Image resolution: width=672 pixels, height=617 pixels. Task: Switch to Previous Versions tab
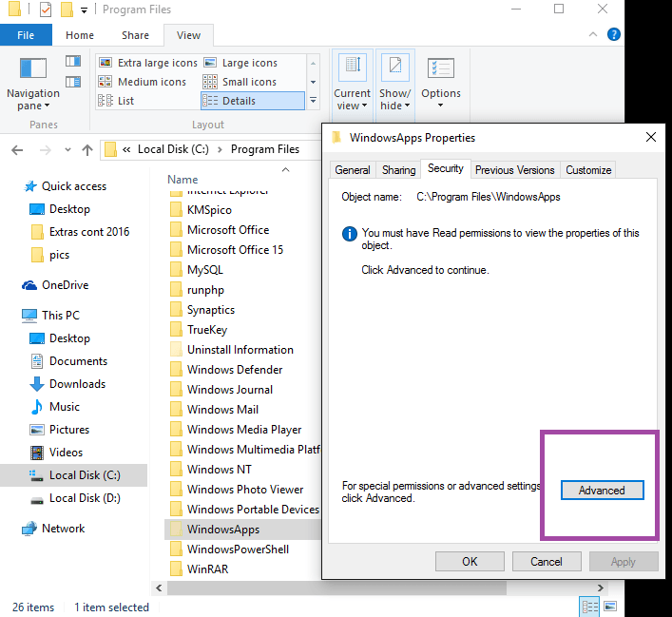pos(515,170)
